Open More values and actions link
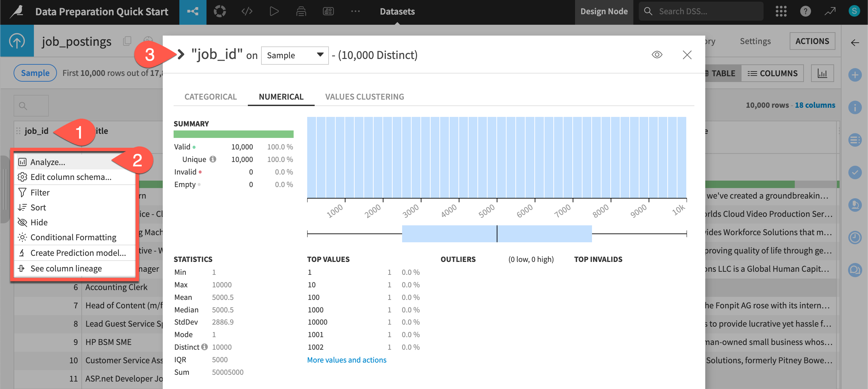Screen dimensions: 868x389 tap(347, 360)
